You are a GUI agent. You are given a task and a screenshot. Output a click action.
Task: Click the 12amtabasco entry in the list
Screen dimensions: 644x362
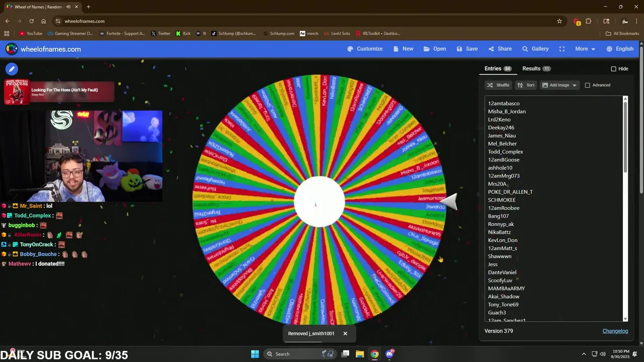coord(504,104)
